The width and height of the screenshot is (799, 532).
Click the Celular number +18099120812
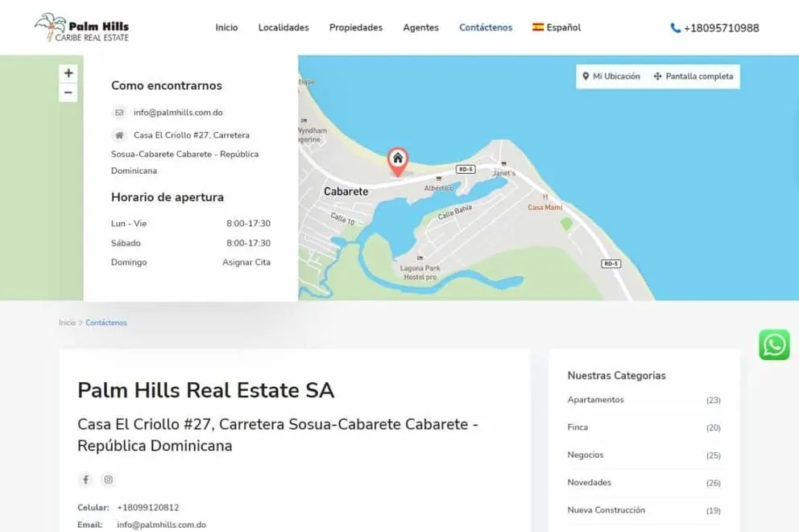coord(147,508)
